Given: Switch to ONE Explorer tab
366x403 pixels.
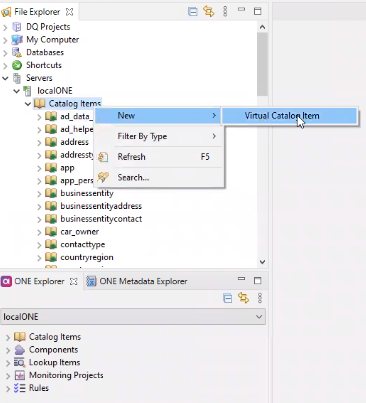Looking at the screenshot, I should click(x=39, y=281).
